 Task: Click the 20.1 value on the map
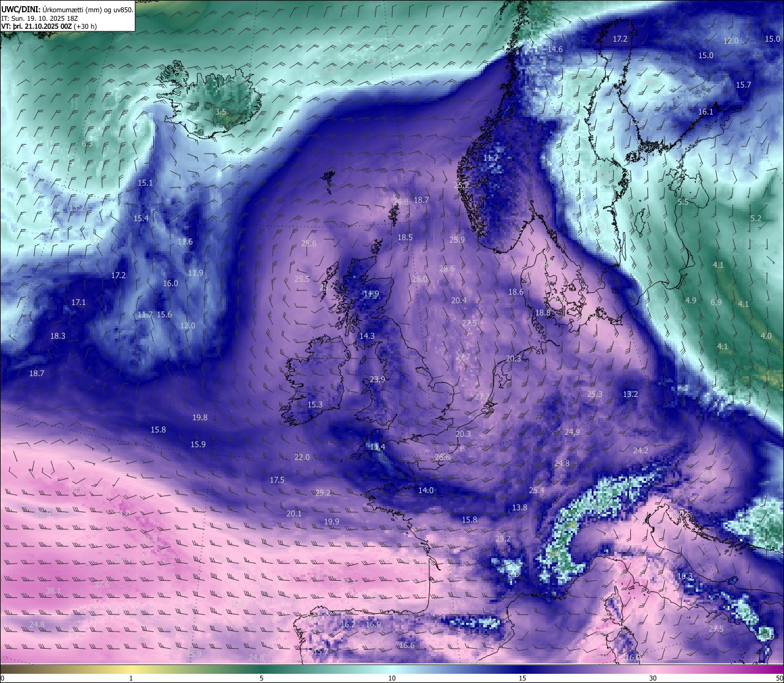[x=294, y=513]
